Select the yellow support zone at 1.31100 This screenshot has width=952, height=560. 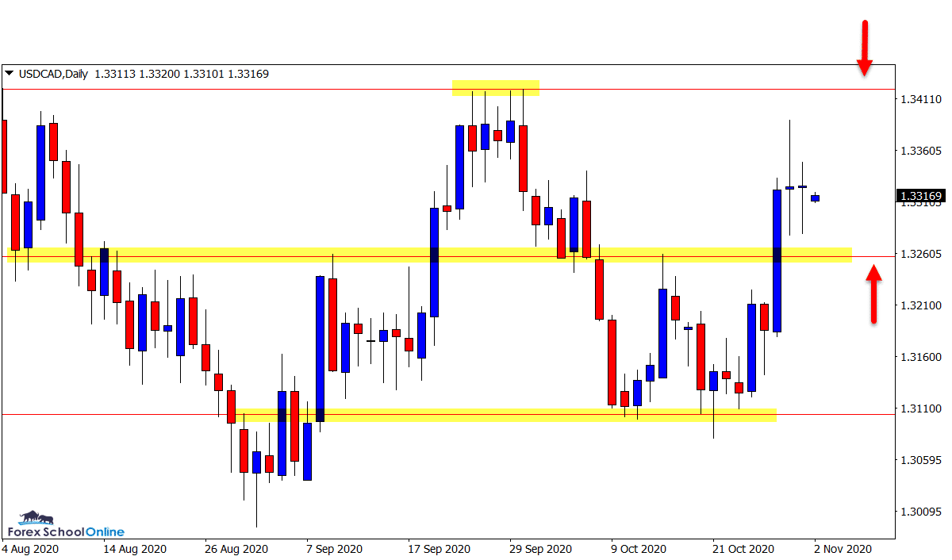pos(508,414)
